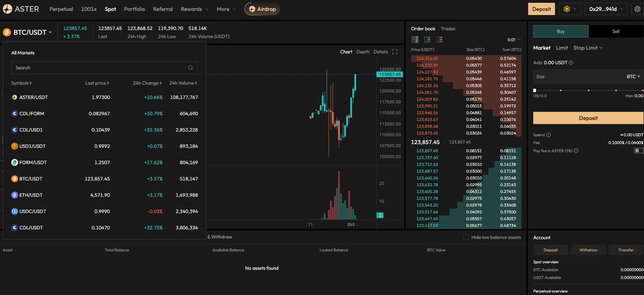Switch to the Sell side

[616, 31]
